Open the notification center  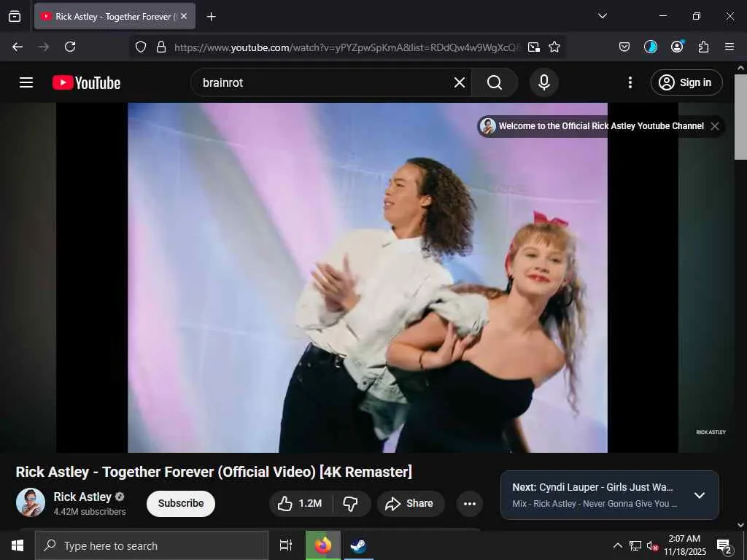(724, 546)
